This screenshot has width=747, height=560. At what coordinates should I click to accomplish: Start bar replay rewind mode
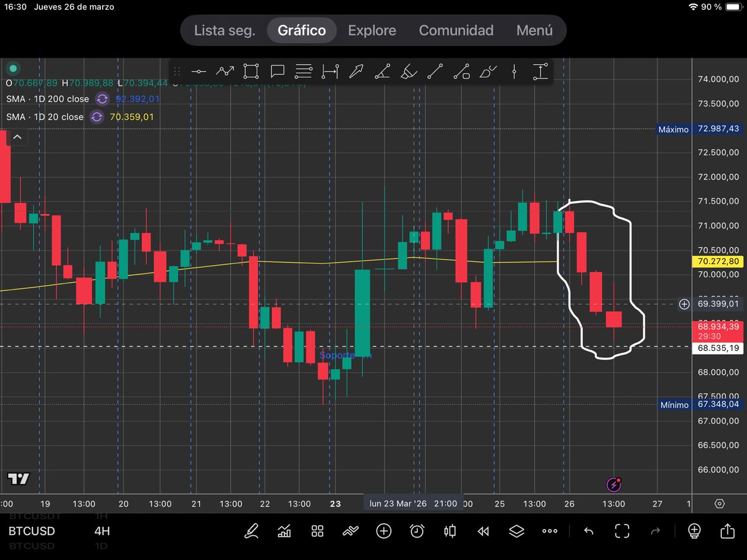(x=483, y=531)
